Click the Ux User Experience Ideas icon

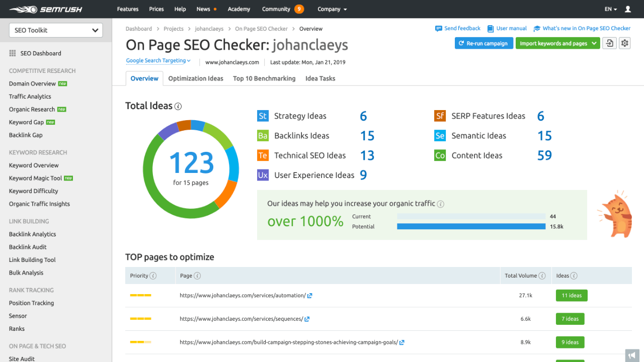(x=263, y=175)
